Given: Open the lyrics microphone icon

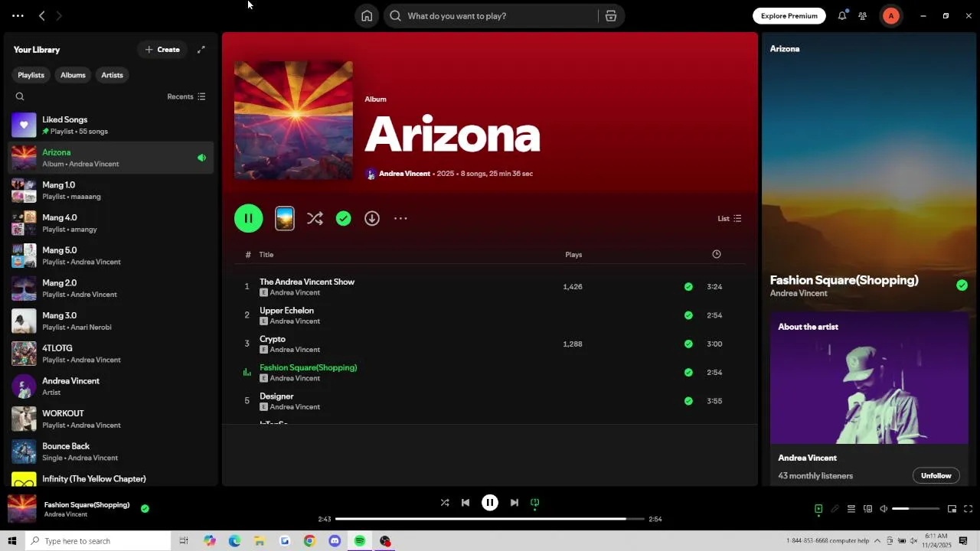Looking at the screenshot, I should pyautogui.click(x=835, y=509).
